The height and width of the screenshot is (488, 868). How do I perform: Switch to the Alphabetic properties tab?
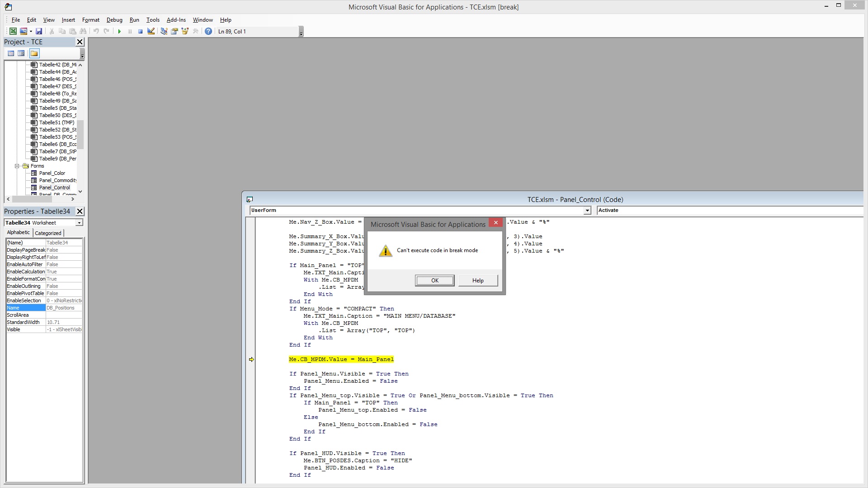click(18, 232)
